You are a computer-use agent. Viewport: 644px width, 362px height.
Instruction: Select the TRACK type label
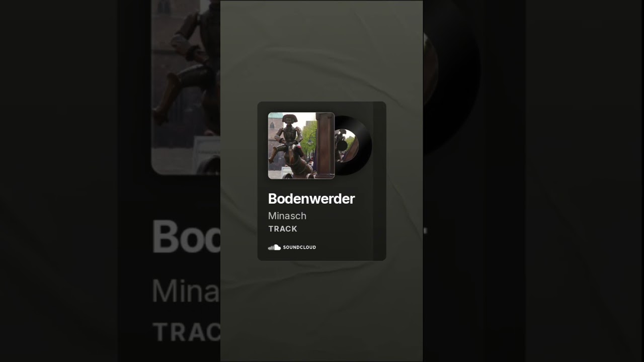pos(283,229)
